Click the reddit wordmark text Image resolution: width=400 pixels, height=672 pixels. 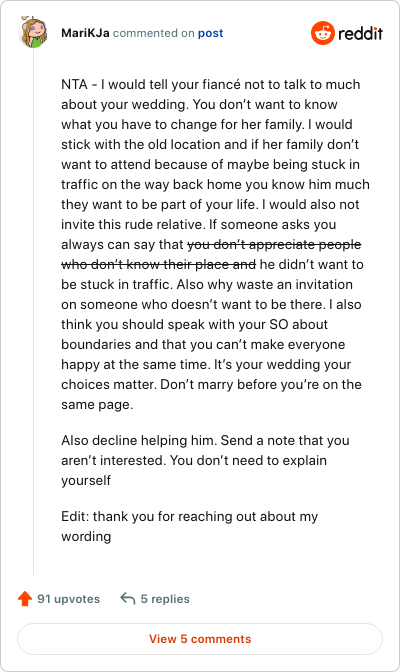[360, 33]
